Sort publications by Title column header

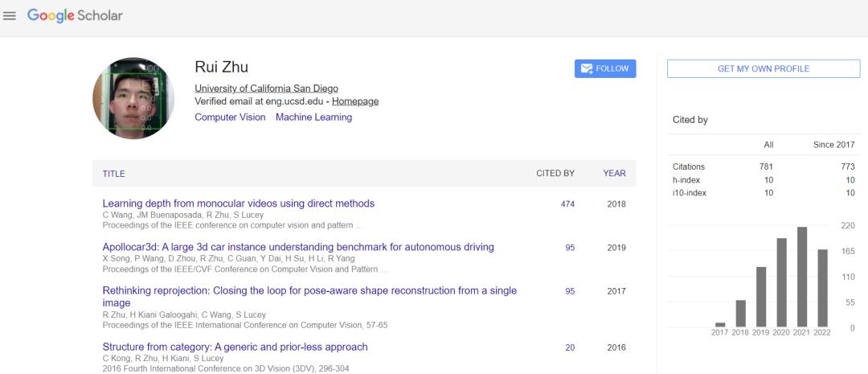(x=113, y=174)
